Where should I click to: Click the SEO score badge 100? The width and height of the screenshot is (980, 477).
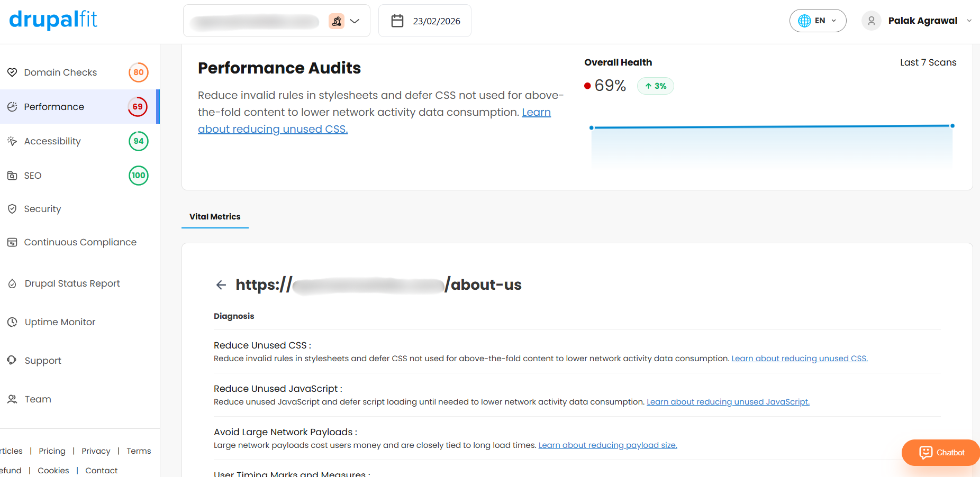point(139,176)
